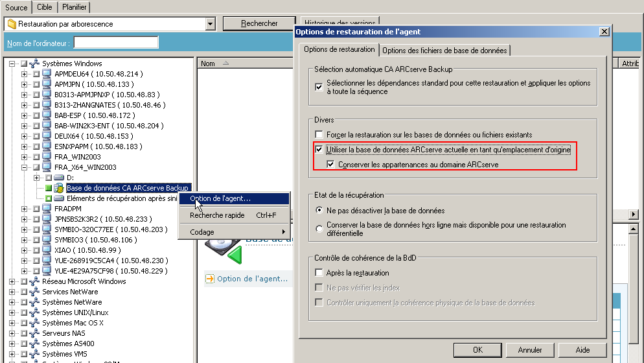Enable Forcer la restauration sur les bases checkbox
This screenshot has width=644, height=363.
point(319,134)
